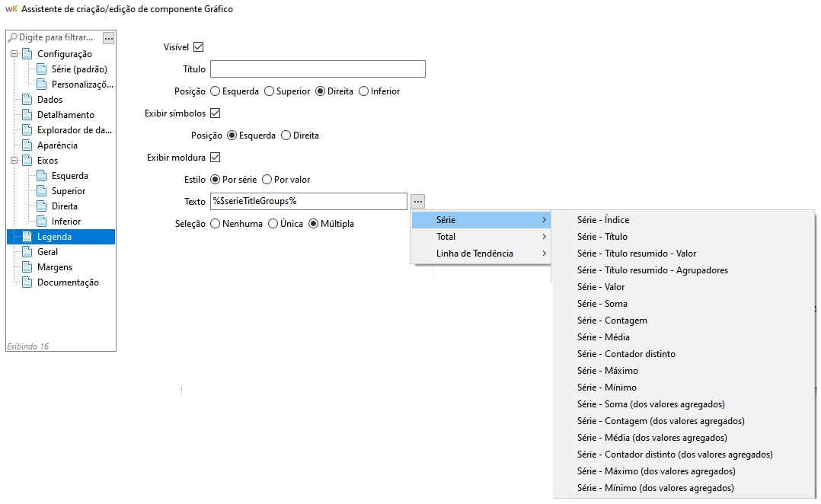
Task: Collapse the Eixos tree node
Action: point(14,161)
